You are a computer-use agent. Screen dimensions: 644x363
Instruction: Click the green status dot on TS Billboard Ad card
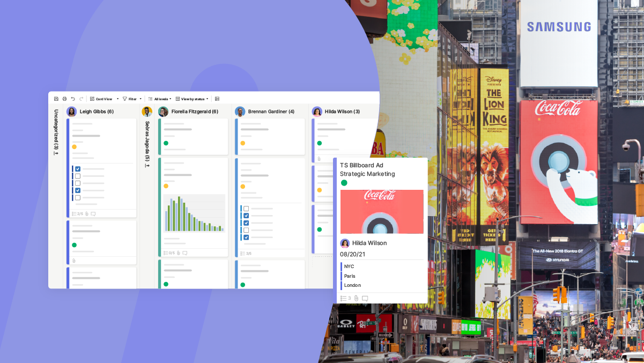(x=344, y=183)
